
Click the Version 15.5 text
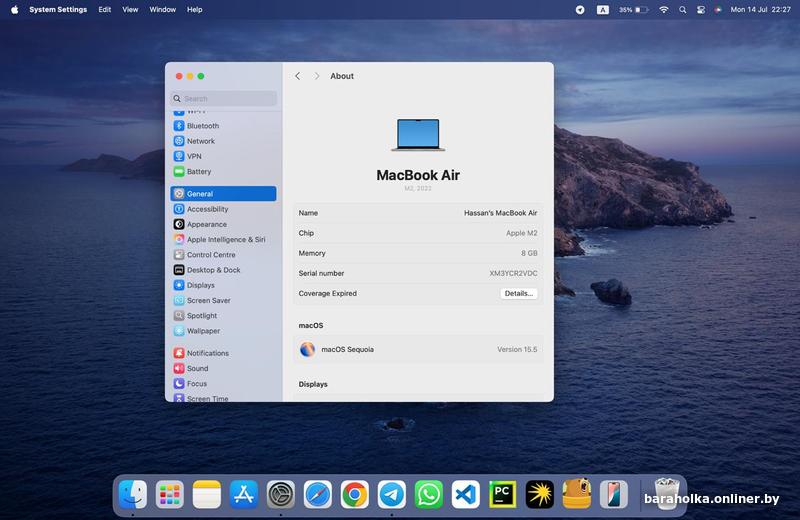pyautogui.click(x=517, y=349)
